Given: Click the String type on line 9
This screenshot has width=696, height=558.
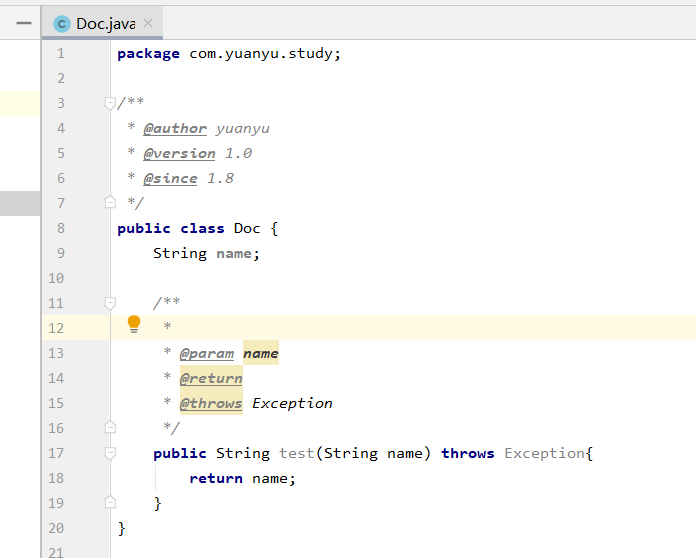Looking at the screenshot, I should pyautogui.click(x=180, y=253).
